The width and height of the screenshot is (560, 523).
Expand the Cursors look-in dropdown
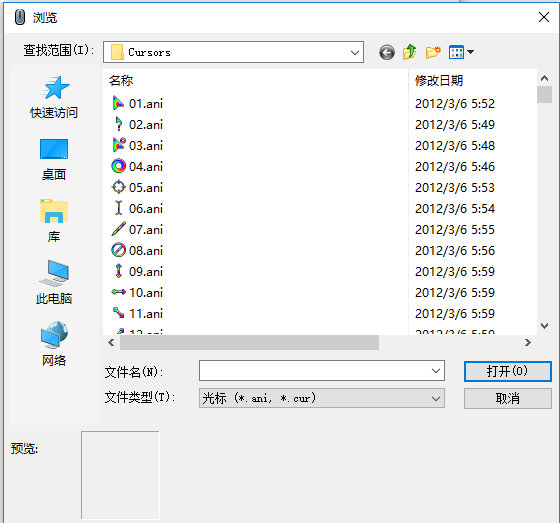[x=355, y=53]
